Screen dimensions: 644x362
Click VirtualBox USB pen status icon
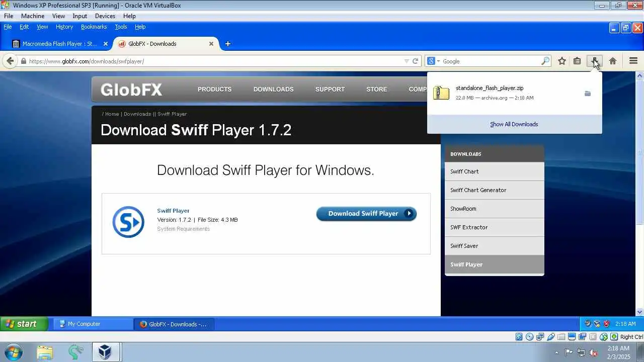click(x=551, y=337)
